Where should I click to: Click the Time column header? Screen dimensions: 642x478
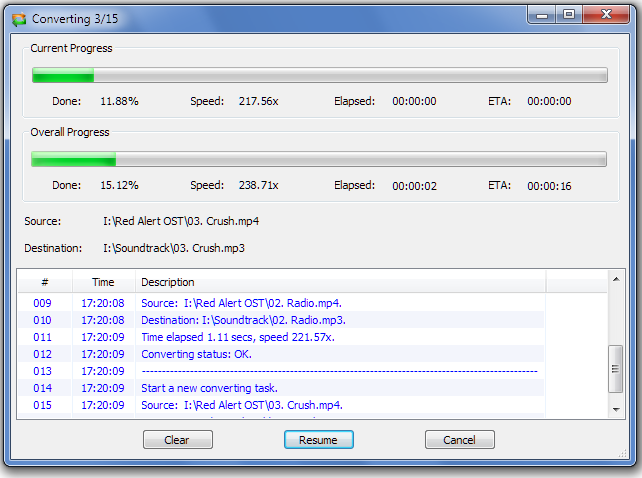point(104,282)
